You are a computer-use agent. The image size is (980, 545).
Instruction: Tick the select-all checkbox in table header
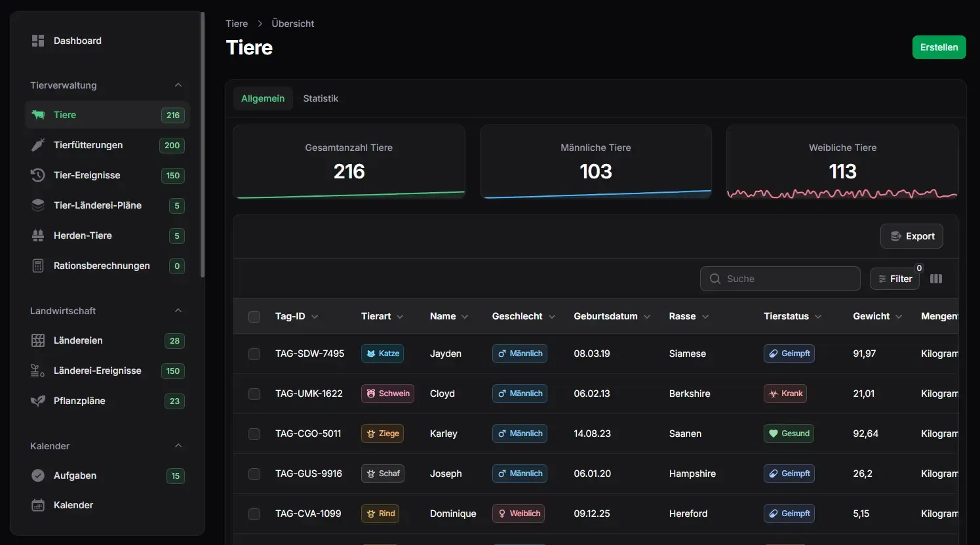point(254,317)
